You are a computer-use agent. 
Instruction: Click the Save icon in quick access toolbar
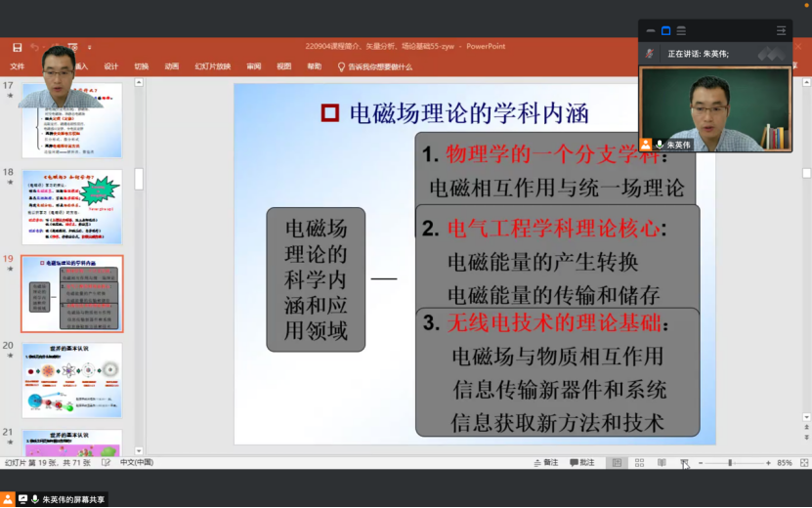pyautogui.click(x=17, y=47)
